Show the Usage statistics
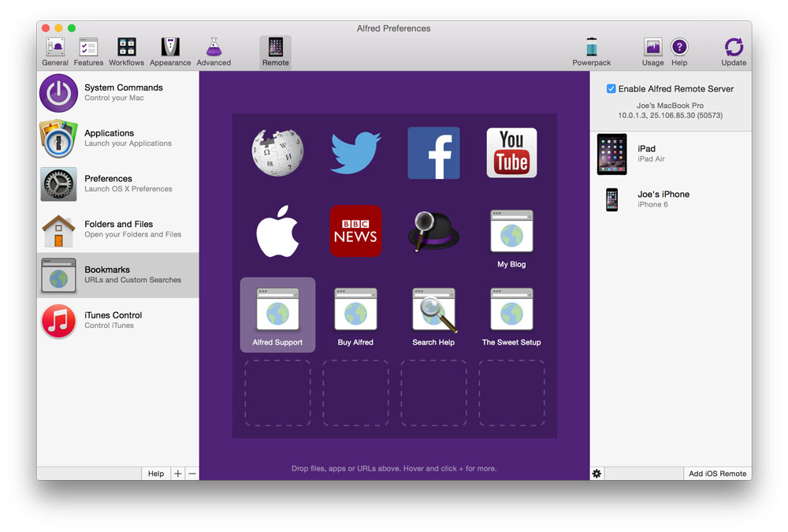This screenshot has width=788, height=532. 652,52
